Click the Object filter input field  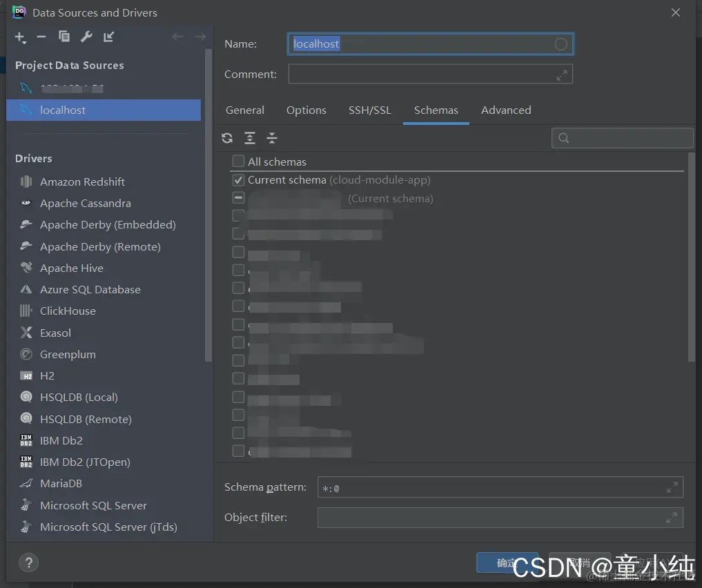point(500,518)
